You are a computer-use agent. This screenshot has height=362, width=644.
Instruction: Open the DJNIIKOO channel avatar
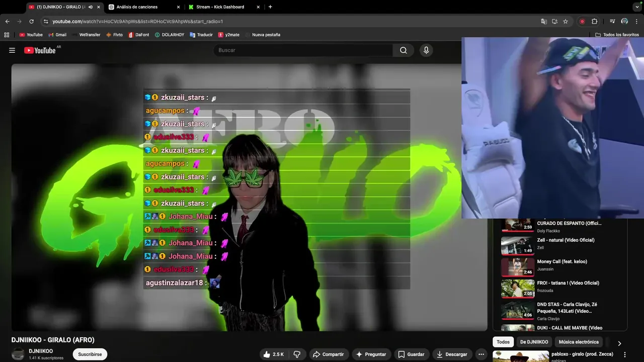point(18,354)
